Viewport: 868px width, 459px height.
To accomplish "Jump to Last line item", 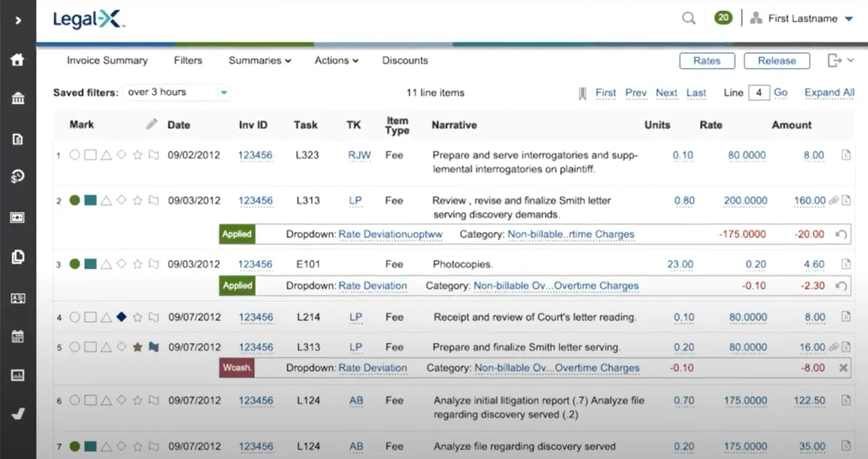I will pyautogui.click(x=696, y=93).
